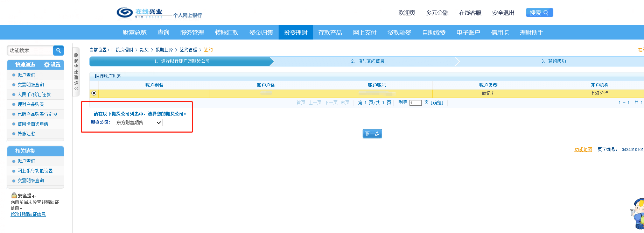Select the 借记卡 account radio button
The width and height of the screenshot is (644, 233).
click(94, 93)
